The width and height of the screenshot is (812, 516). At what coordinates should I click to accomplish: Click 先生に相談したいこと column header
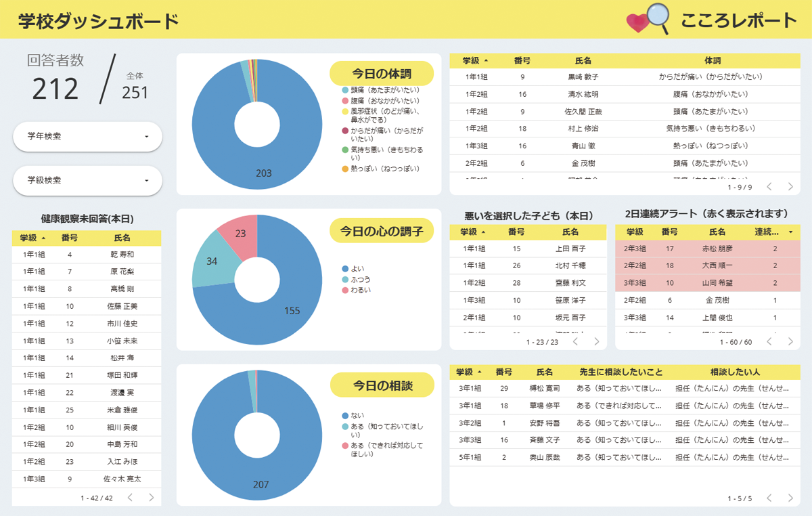coord(621,372)
